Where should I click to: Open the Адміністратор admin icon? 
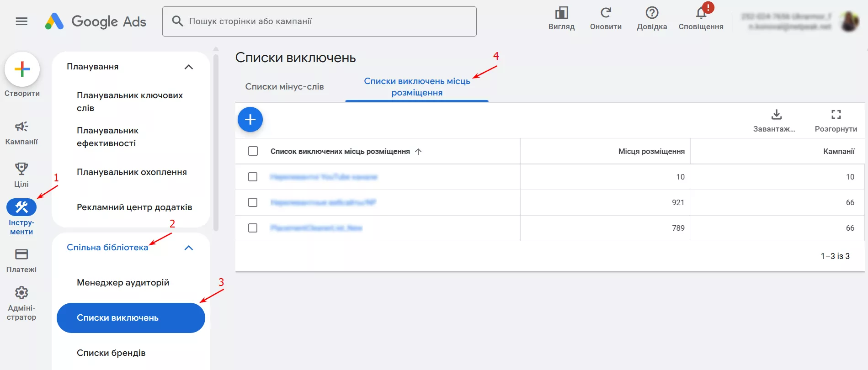pyautogui.click(x=21, y=292)
